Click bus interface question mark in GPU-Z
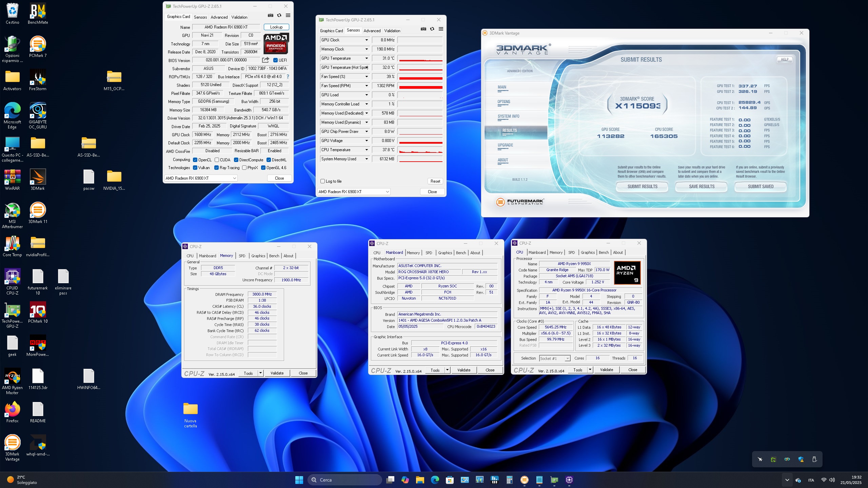Image resolution: width=868 pixels, height=488 pixels. pyautogui.click(x=288, y=77)
